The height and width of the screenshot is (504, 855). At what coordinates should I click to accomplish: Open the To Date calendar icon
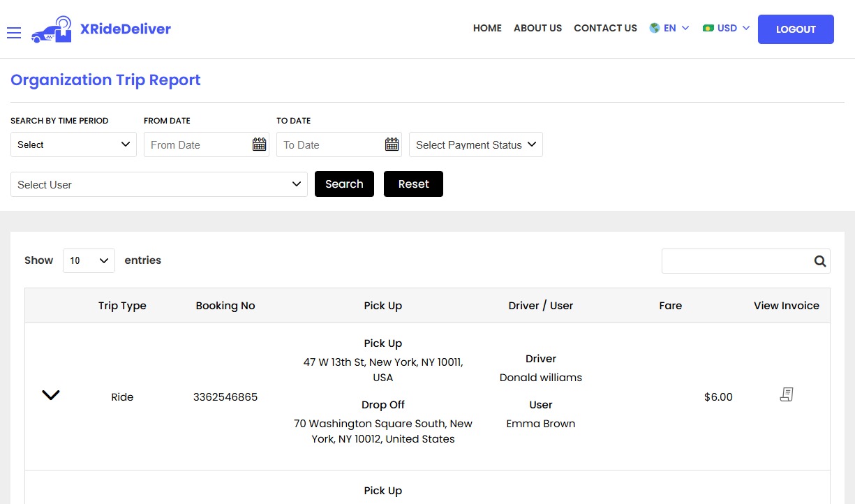(392, 144)
